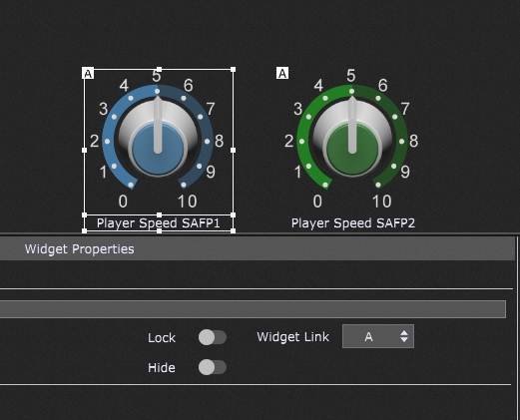Click the wide text input field
Image resolution: width=520 pixels, height=420 pixels.
(x=253, y=309)
